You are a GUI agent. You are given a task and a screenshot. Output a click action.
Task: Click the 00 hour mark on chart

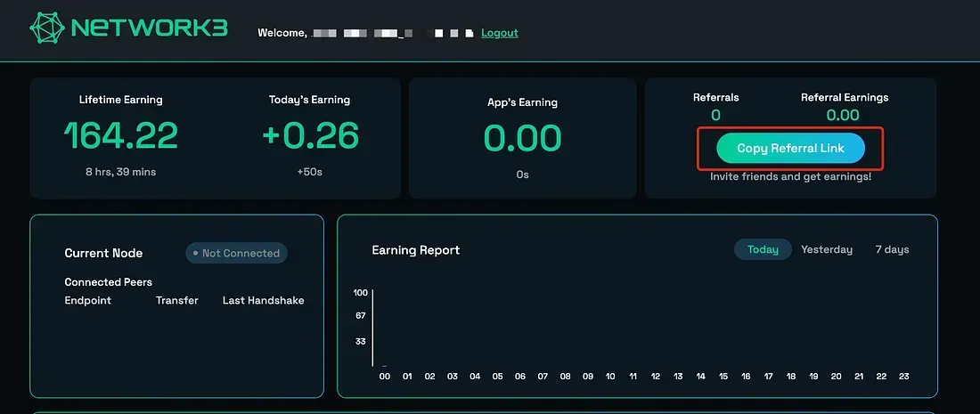(x=385, y=376)
